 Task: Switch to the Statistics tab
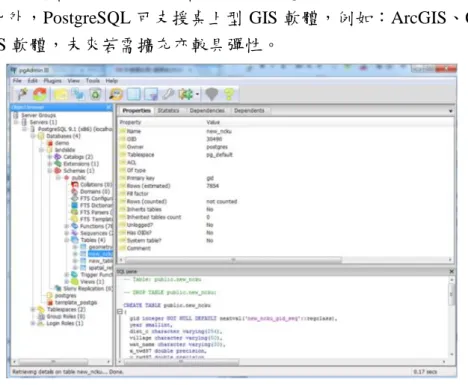(x=168, y=111)
